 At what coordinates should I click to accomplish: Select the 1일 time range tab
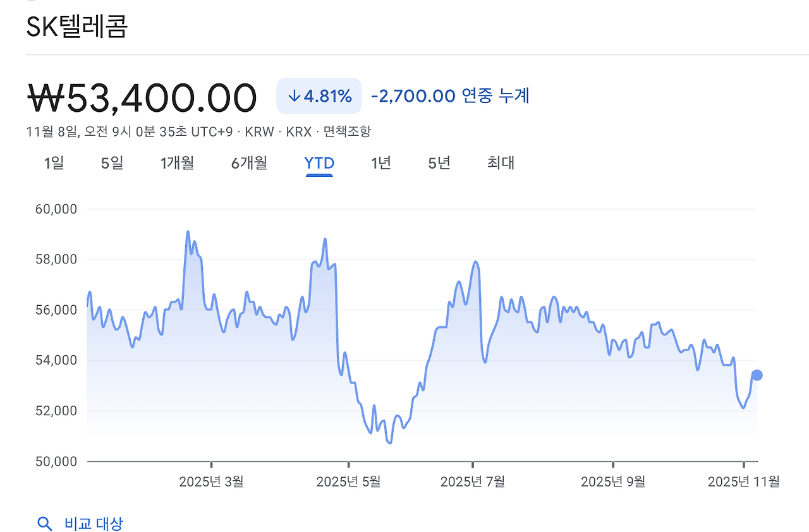54,163
